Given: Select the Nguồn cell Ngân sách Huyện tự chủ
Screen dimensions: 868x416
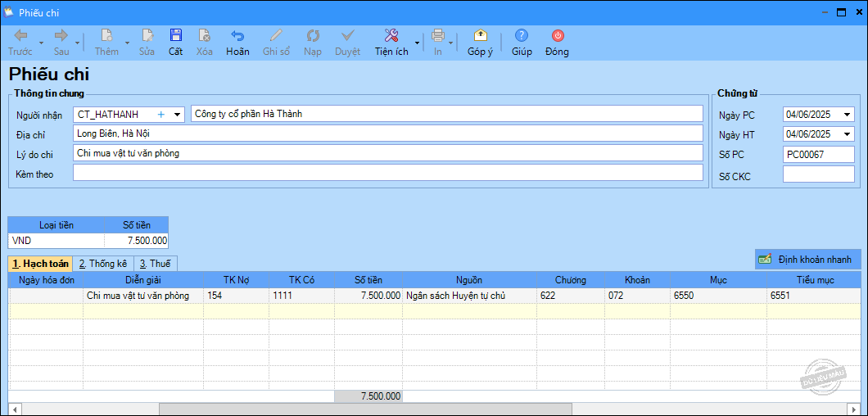Looking at the screenshot, I should 469,296.
